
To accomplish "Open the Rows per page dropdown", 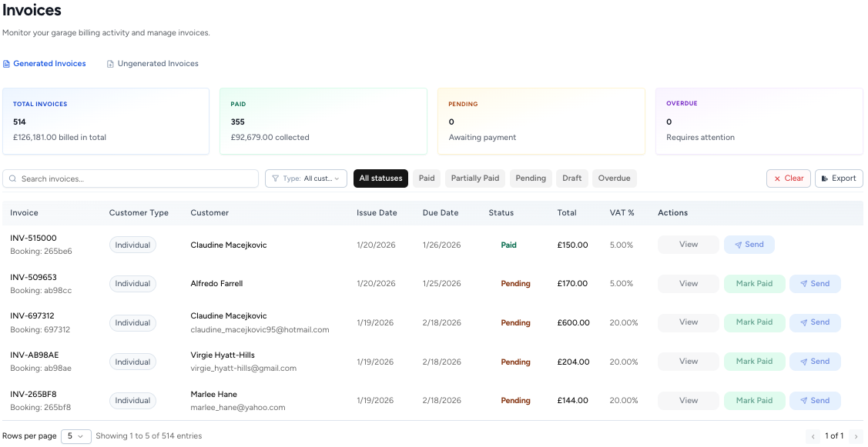I will pos(76,435).
